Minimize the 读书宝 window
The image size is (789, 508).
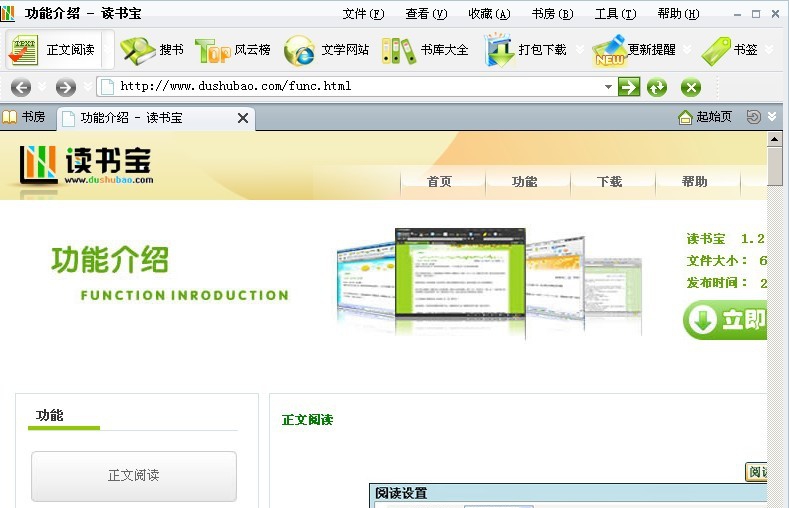738,15
